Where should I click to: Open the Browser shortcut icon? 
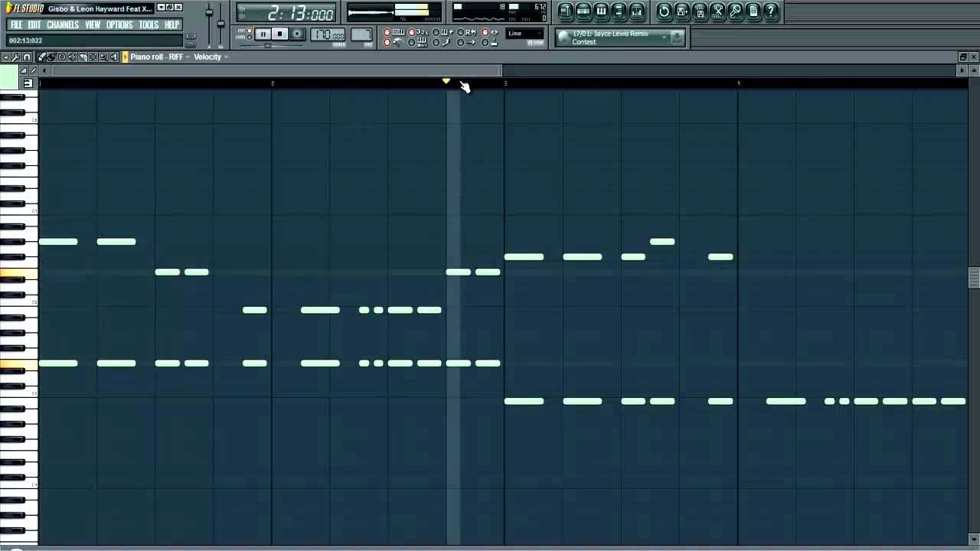[x=619, y=11]
